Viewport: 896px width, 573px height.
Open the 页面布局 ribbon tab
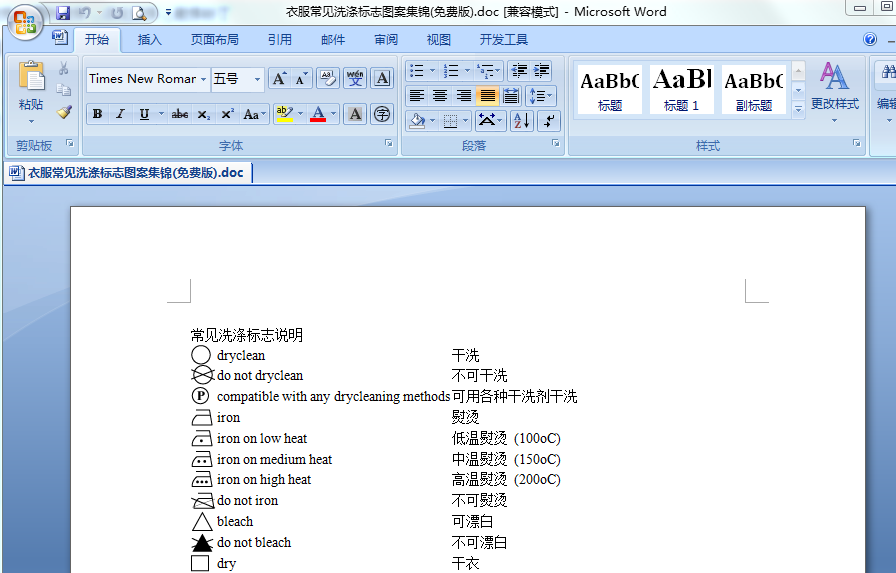pos(214,39)
